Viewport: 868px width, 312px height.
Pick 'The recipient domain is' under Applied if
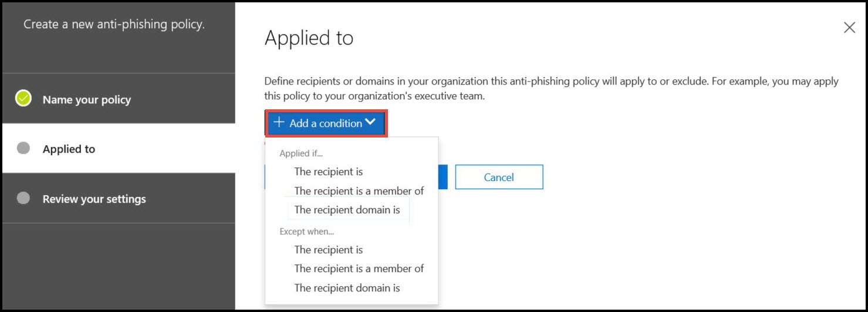tap(347, 210)
